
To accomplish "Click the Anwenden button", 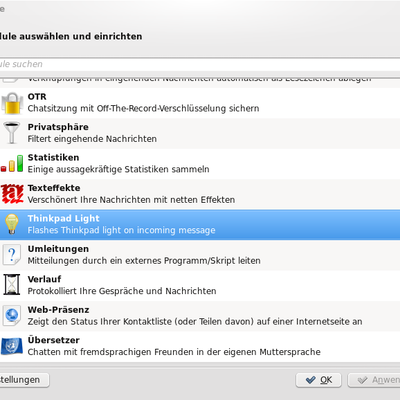I will [374, 380].
